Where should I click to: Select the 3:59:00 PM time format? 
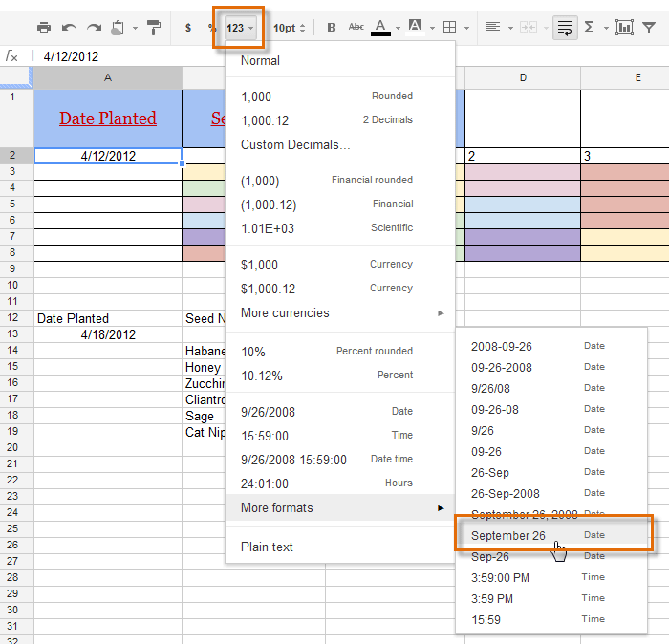[551, 577]
